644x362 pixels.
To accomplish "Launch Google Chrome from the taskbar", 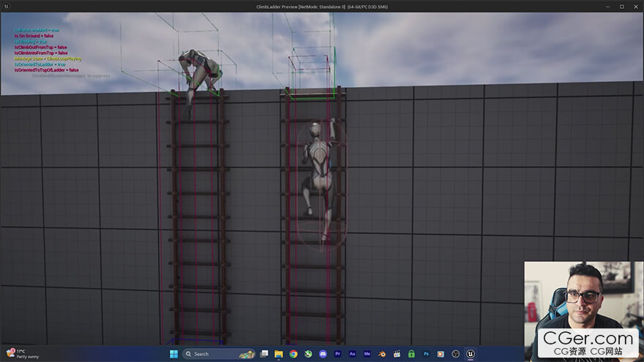I will pos(293,354).
